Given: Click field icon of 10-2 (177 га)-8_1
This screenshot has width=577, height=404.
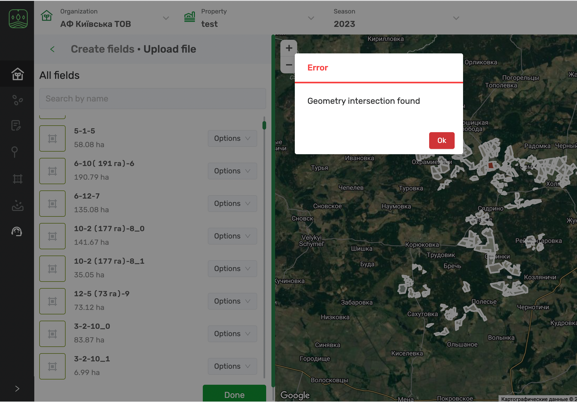Looking at the screenshot, I should [x=52, y=269].
